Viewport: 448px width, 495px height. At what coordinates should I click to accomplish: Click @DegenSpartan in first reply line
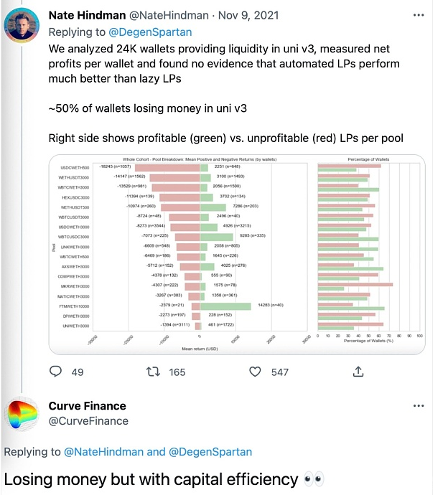[150, 32]
